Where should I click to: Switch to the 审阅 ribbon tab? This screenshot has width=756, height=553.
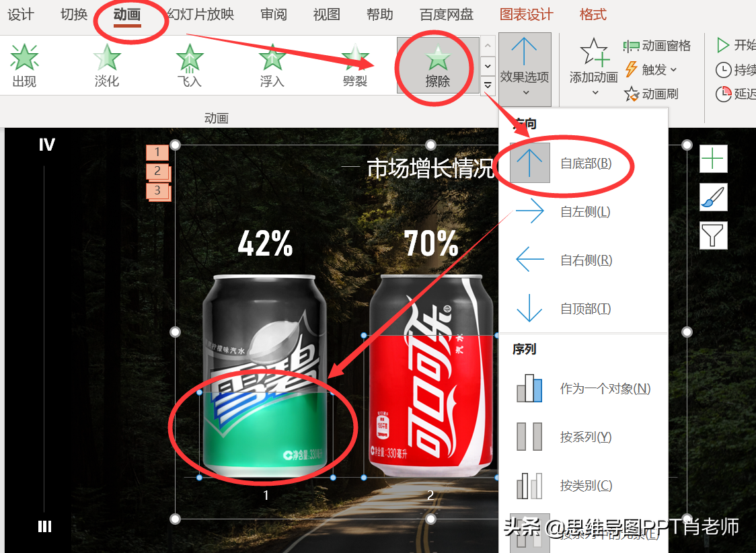click(x=273, y=14)
